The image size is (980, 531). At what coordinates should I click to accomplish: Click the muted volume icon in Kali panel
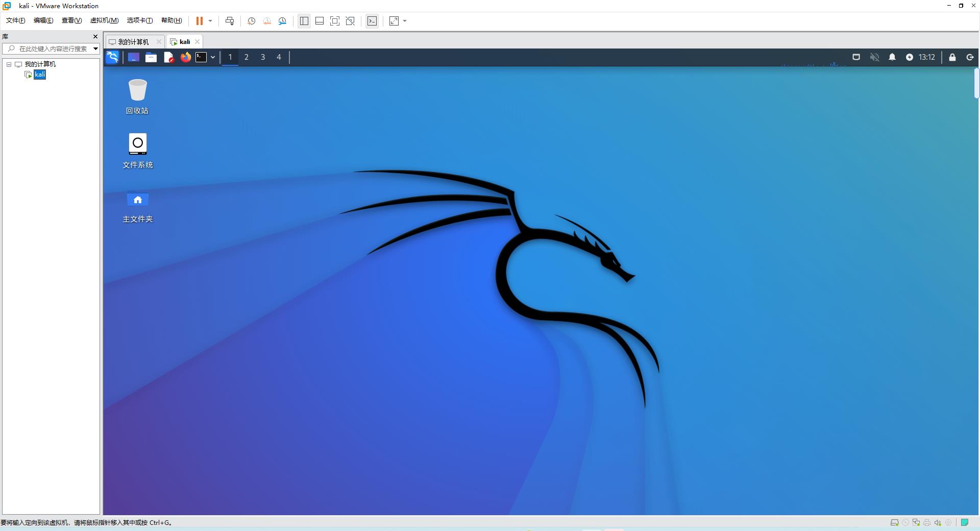click(874, 57)
